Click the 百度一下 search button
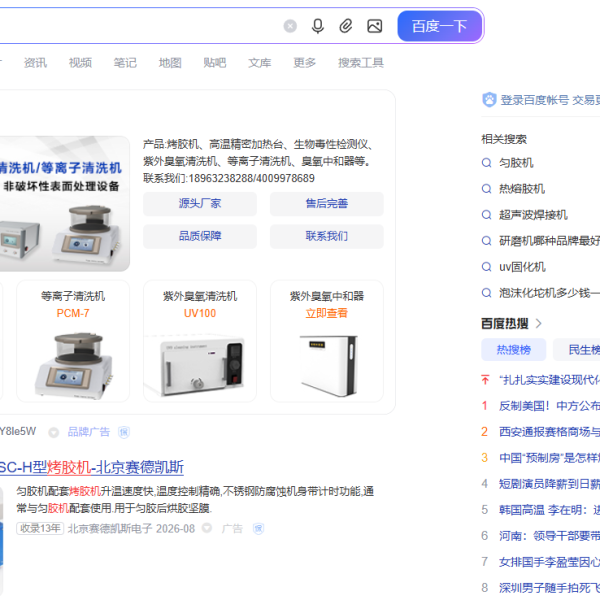The image size is (600, 600). coord(440,26)
